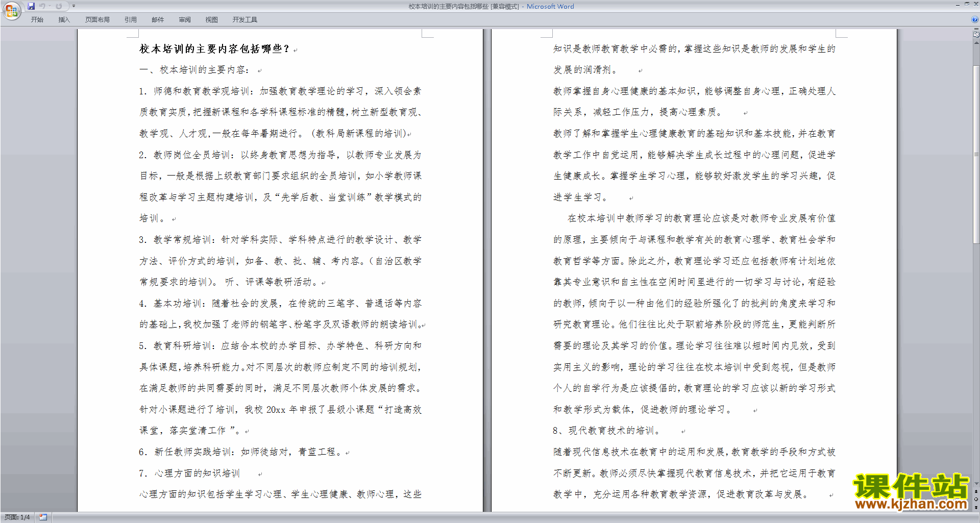Viewport: 980px width, 523px height.
Task: Click the line 进学生学习。 on page two
Action: (x=581, y=197)
